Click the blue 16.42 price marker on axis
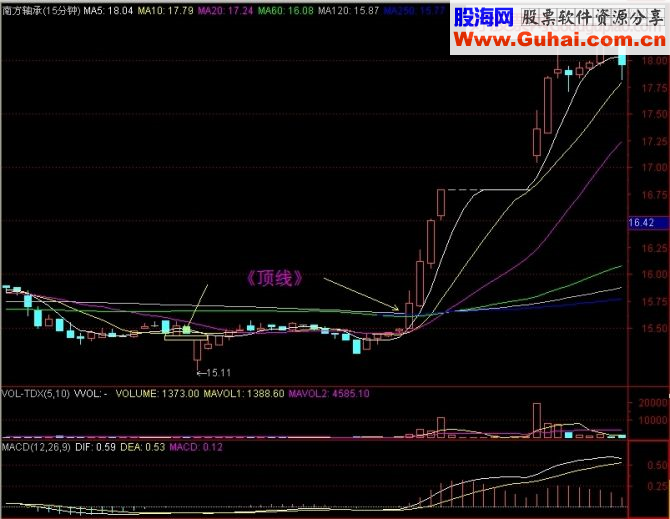 coord(648,223)
